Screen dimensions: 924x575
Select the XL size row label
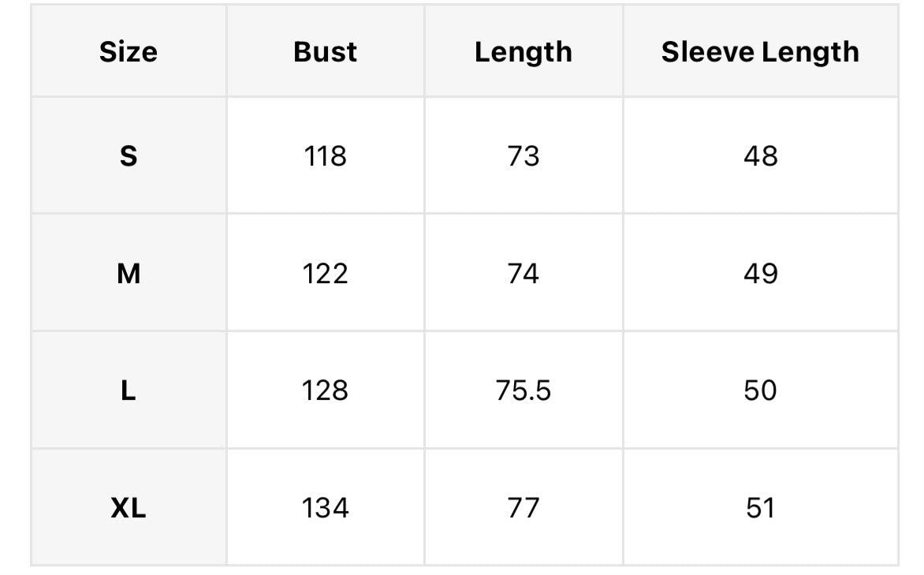tap(129, 508)
